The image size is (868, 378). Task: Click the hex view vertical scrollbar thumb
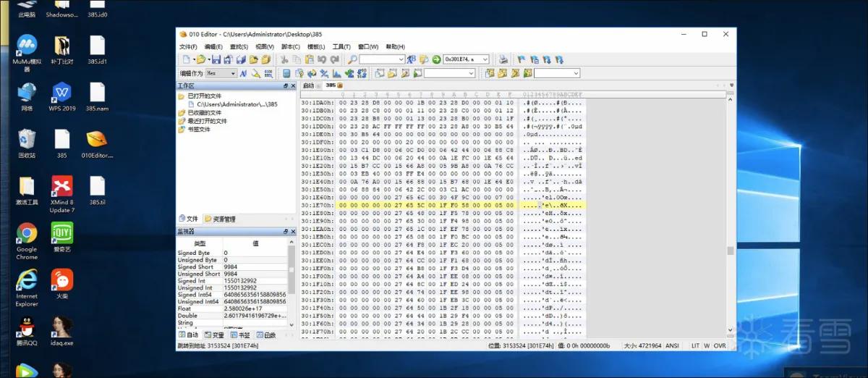[731, 251]
